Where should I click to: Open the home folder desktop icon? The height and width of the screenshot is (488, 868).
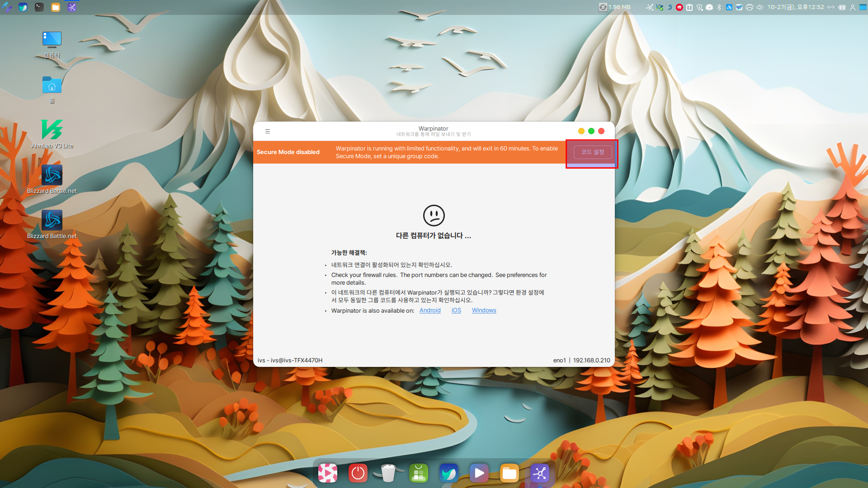(52, 85)
